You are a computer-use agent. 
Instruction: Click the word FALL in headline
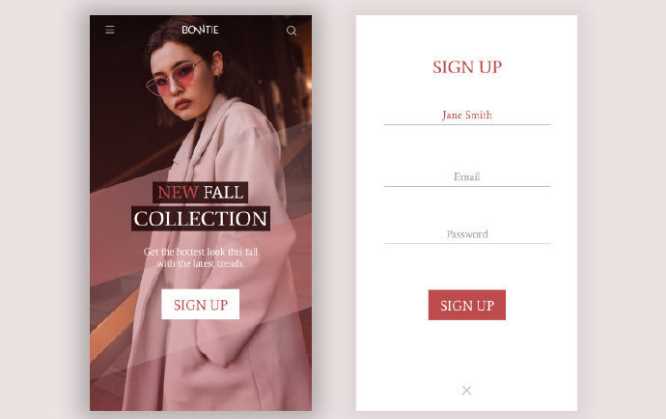tap(223, 193)
